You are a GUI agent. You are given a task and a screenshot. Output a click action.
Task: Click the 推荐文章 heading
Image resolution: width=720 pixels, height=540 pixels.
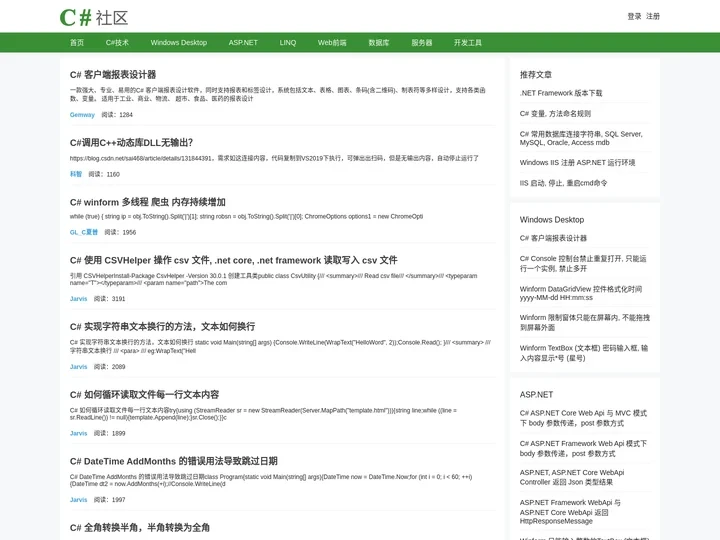(x=535, y=74)
